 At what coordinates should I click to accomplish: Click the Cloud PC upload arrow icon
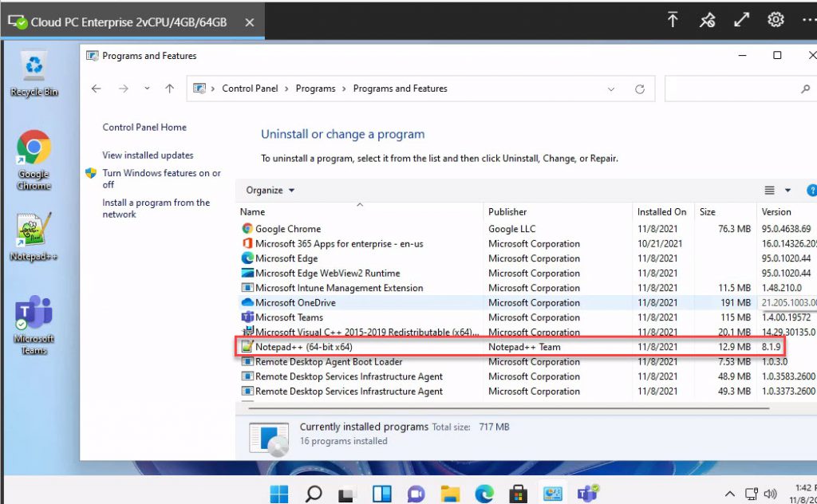673,20
